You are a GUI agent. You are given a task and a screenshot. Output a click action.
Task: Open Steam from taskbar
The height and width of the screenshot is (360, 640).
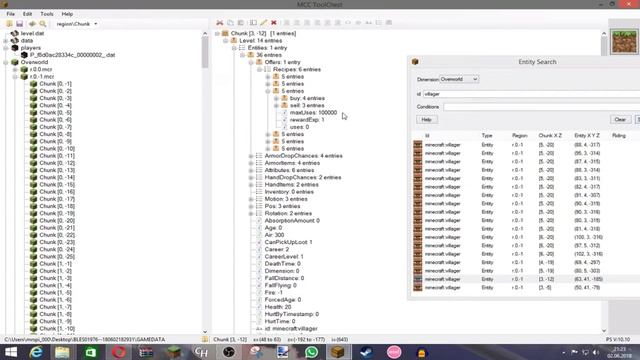[x=366, y=352]
